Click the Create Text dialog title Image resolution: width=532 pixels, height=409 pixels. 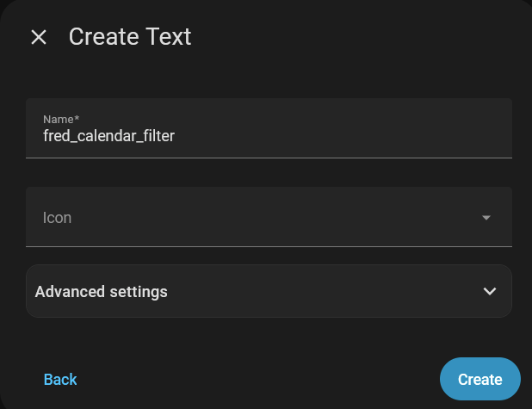pos(130,37)
